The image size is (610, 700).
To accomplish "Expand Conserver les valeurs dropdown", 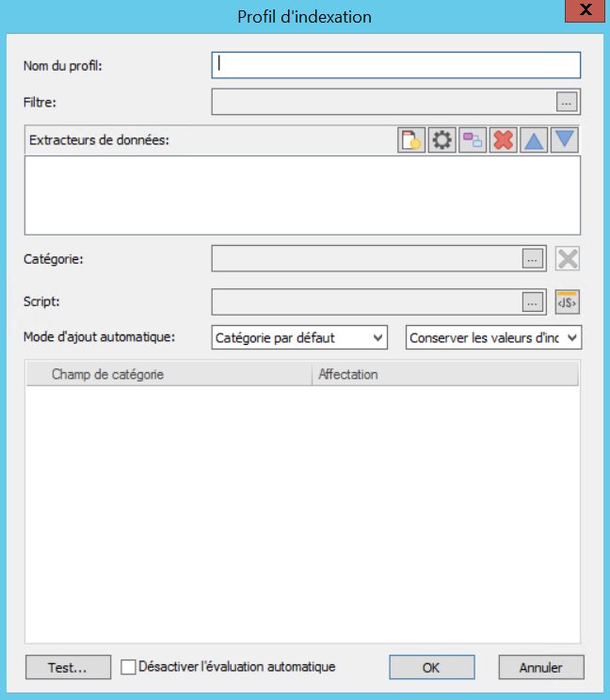I will point(494,337).
